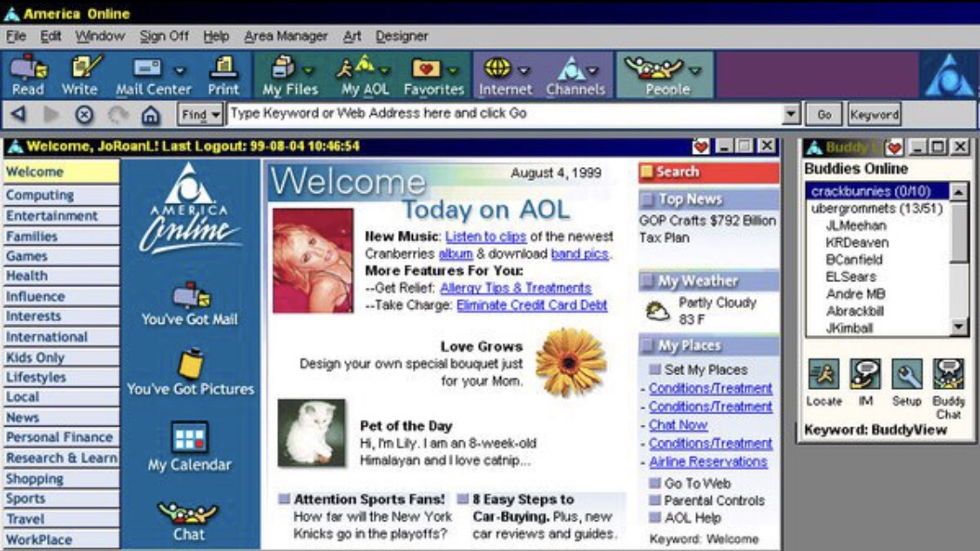The image size is (980, 551).
Task: Open the IM instant message icon
Action: (x=865, y=374)
